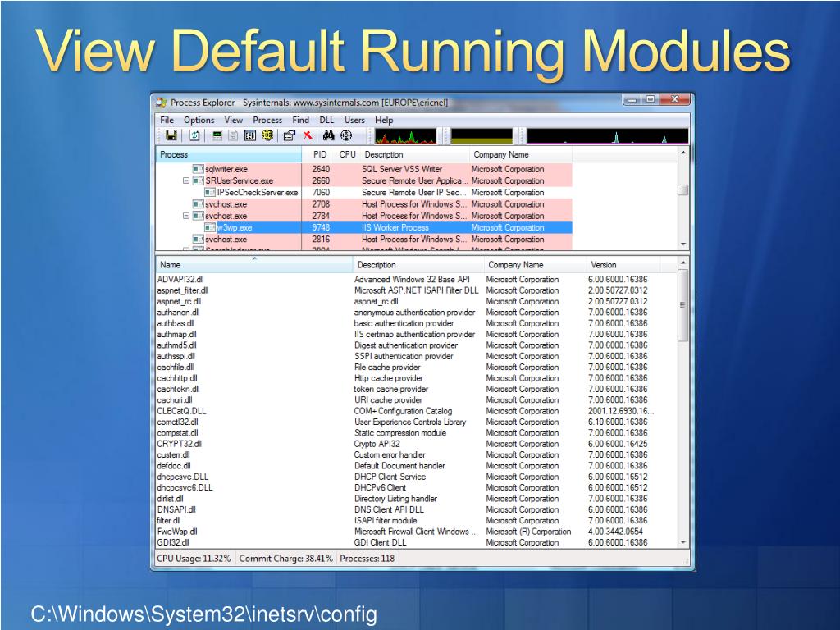Sort upper pane by Description header
This screenshot has width=840, height=630.
414,154
